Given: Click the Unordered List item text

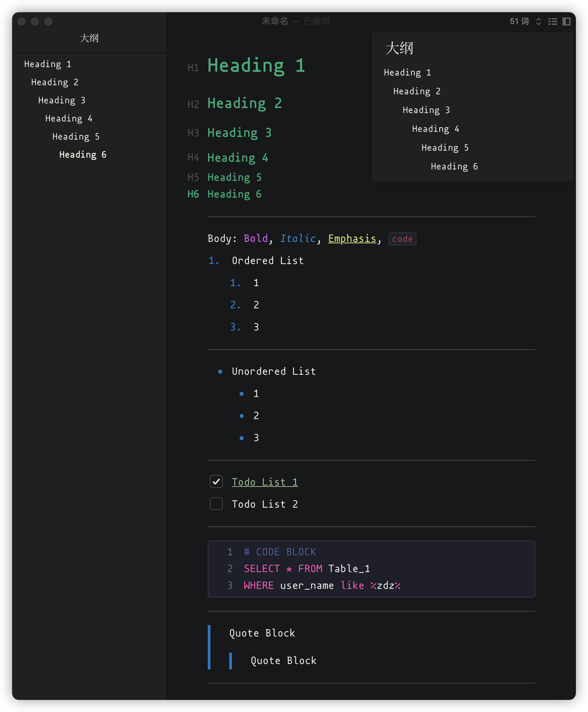Looking at the screenshot, I should (x=274, y=371).
